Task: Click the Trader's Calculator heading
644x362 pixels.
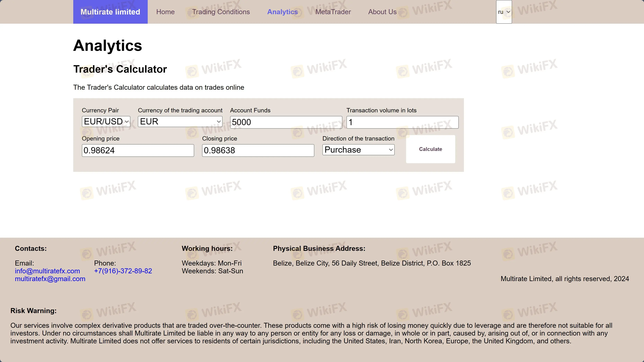Action: [120, 69]
